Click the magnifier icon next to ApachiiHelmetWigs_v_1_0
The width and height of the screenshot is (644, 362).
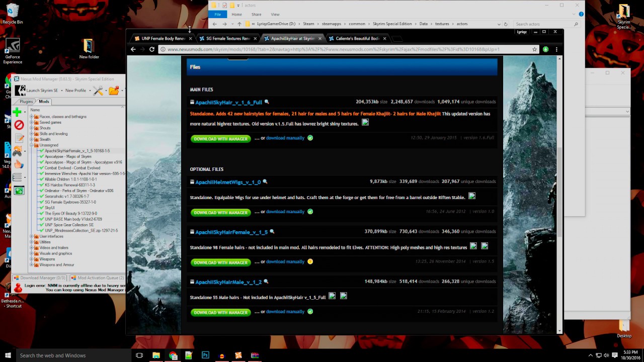[265, 182]
